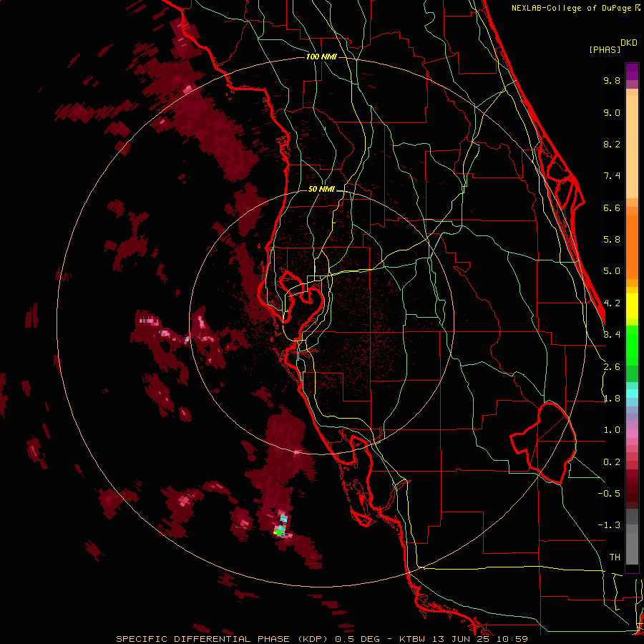Click the 1.0 scale value
644x644 pixels.
tap(612, 430)
